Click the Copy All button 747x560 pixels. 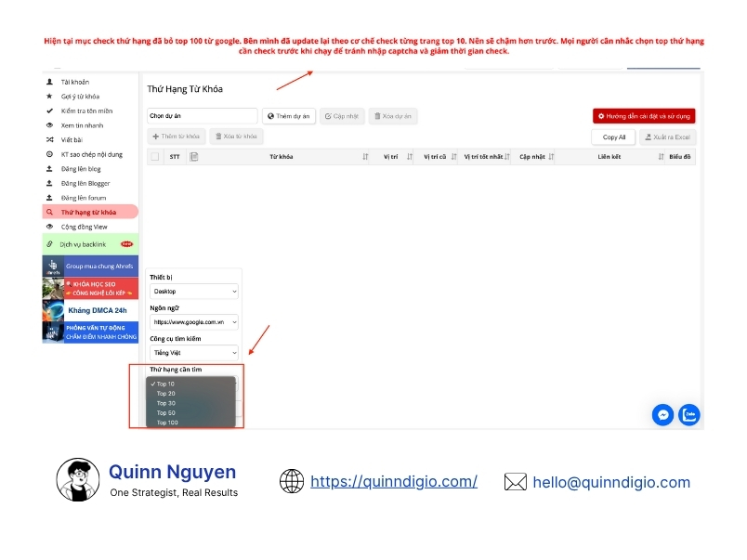click(613, 137)
